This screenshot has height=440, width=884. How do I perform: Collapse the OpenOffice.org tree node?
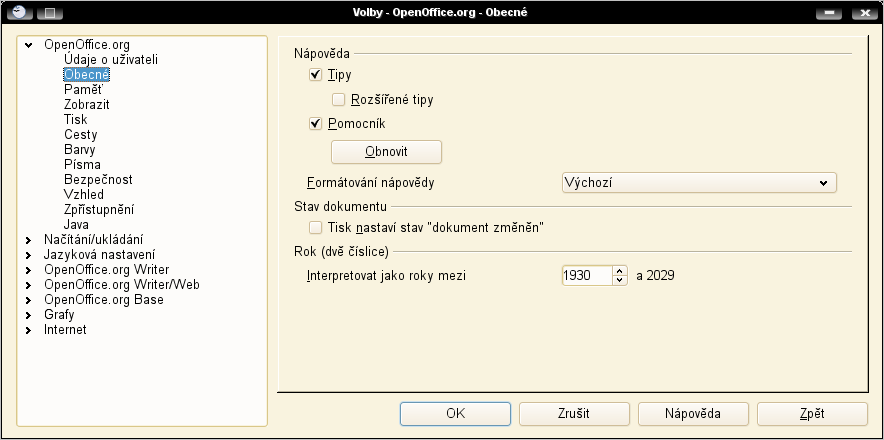pos(28,45)
